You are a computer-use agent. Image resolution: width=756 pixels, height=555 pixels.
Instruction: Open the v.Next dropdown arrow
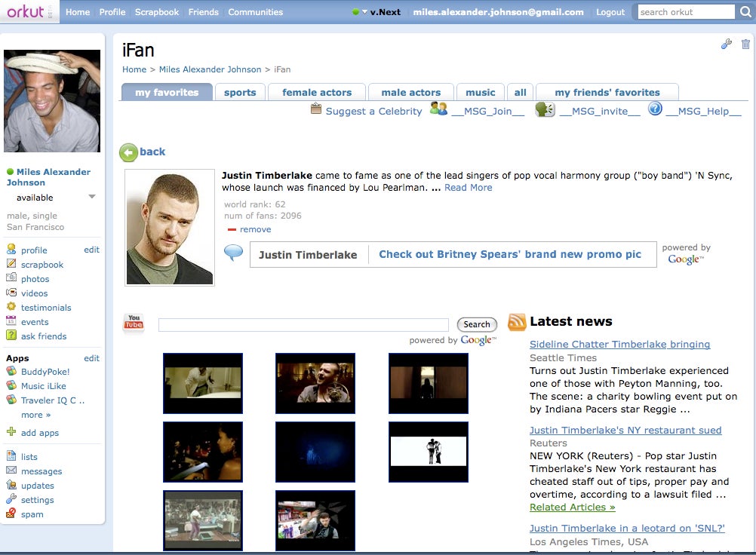coord(365,12)
